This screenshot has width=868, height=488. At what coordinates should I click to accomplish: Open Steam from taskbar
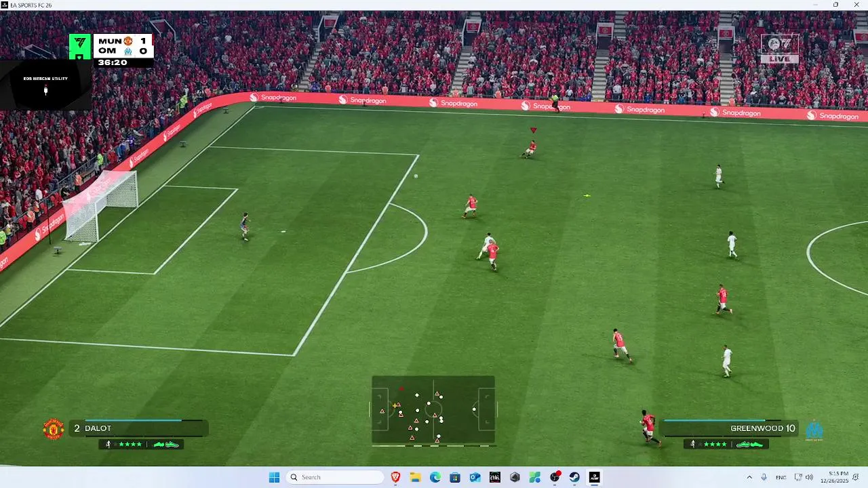click(574, 477)
